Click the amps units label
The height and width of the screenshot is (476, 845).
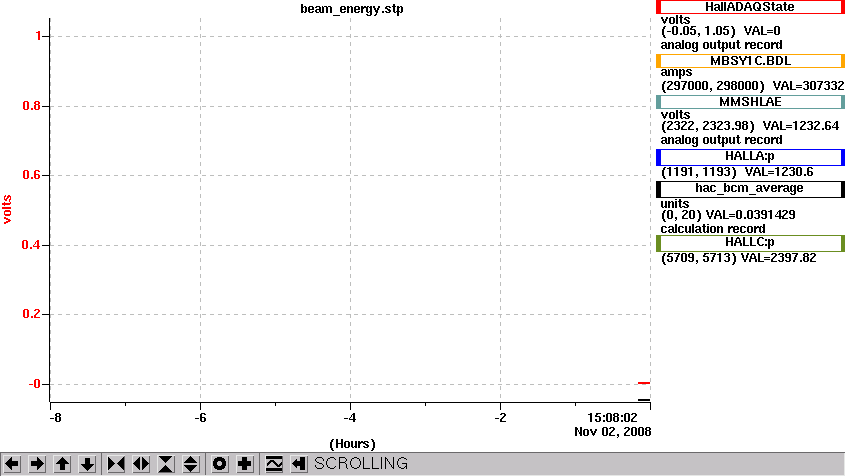[676, 72]
